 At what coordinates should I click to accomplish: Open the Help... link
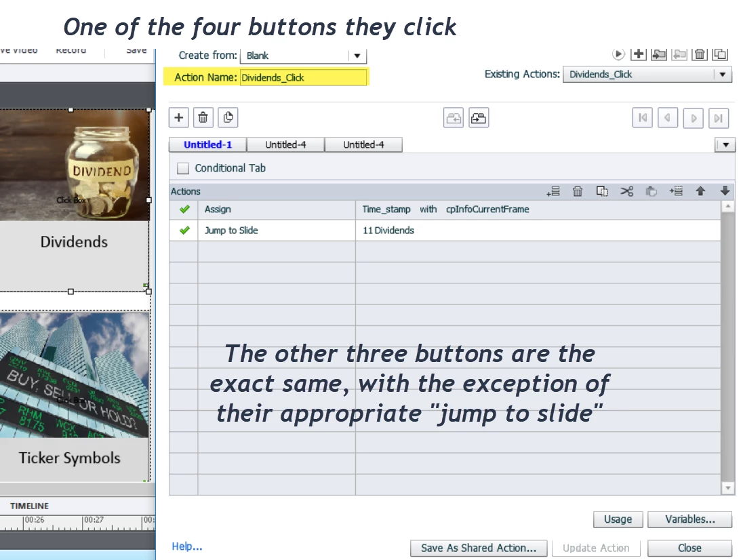(186, 546)
